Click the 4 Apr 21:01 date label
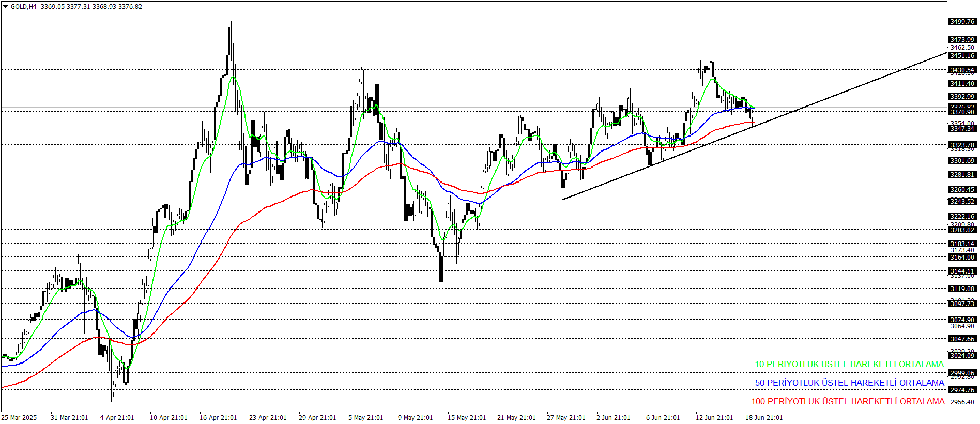This screenshot has width=980, height=424. coord(117,417)
